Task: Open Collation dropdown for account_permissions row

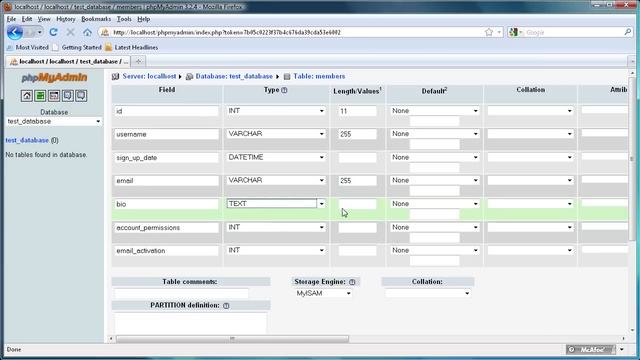Action: (530, 227)
